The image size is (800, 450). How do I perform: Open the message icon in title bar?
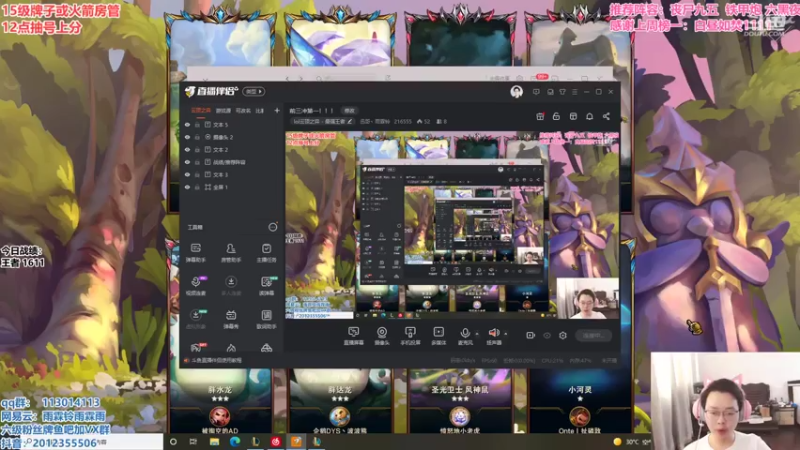[536, 92]
